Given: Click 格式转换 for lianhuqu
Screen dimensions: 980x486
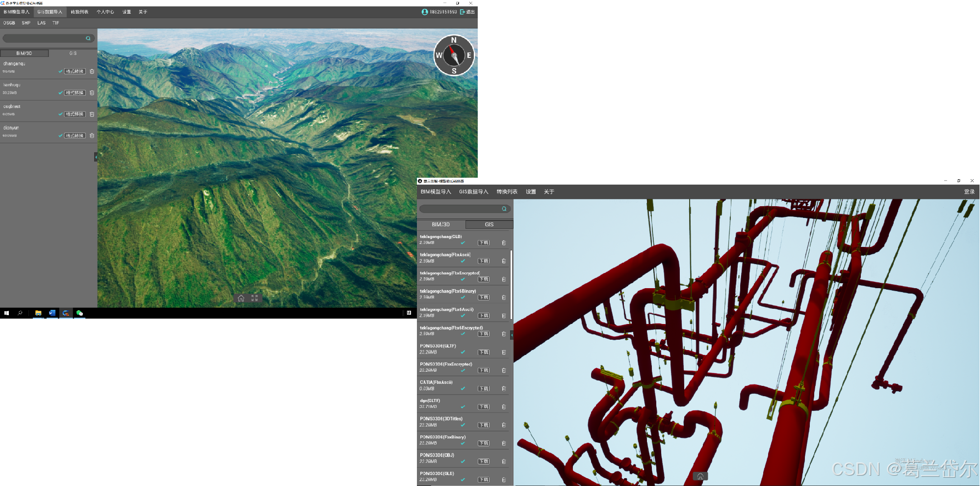Looking at the screenshot, I should point(75,93).
